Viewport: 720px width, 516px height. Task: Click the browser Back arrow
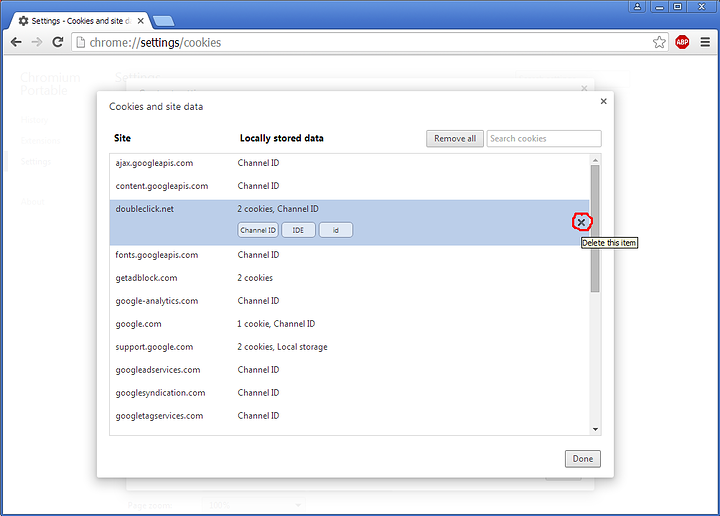coord(16,42)
